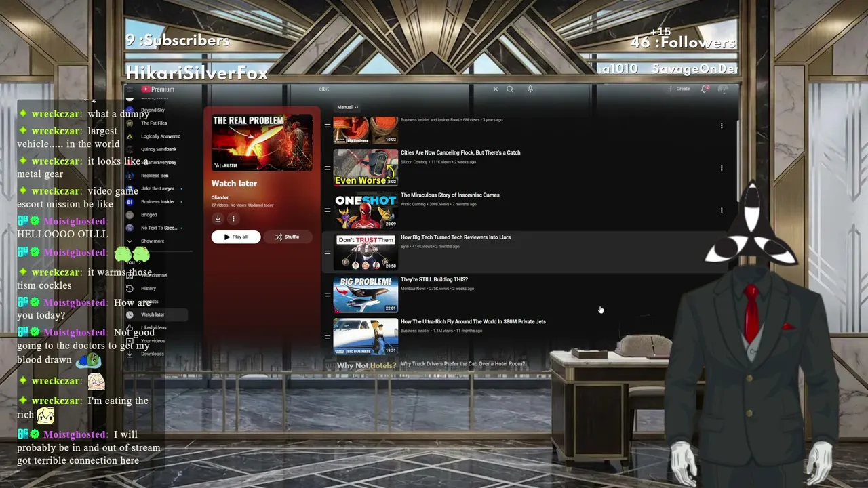Click the Silicon Cowboy channel name
Image resolution: width=868 pixels, height=488 pixels.
[414, 162]
